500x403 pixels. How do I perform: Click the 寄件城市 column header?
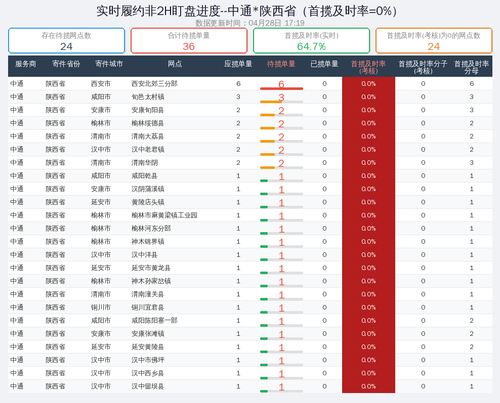(109, 64)
